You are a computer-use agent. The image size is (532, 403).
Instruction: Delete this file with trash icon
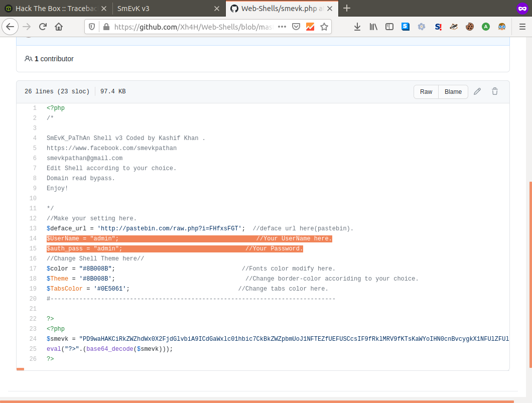point(495,91)
